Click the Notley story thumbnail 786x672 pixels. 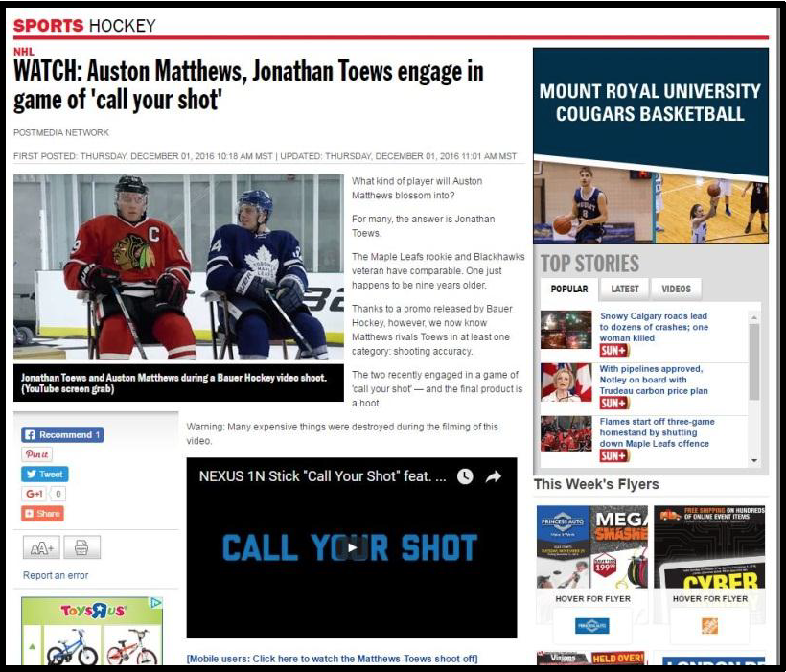[566, 382]
